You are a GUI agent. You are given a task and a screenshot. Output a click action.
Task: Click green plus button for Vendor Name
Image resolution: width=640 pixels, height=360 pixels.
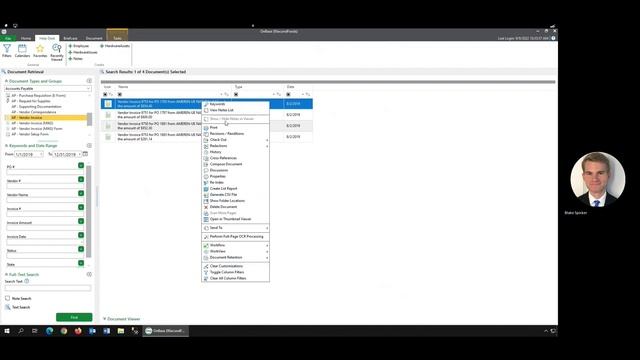[81, 193]
